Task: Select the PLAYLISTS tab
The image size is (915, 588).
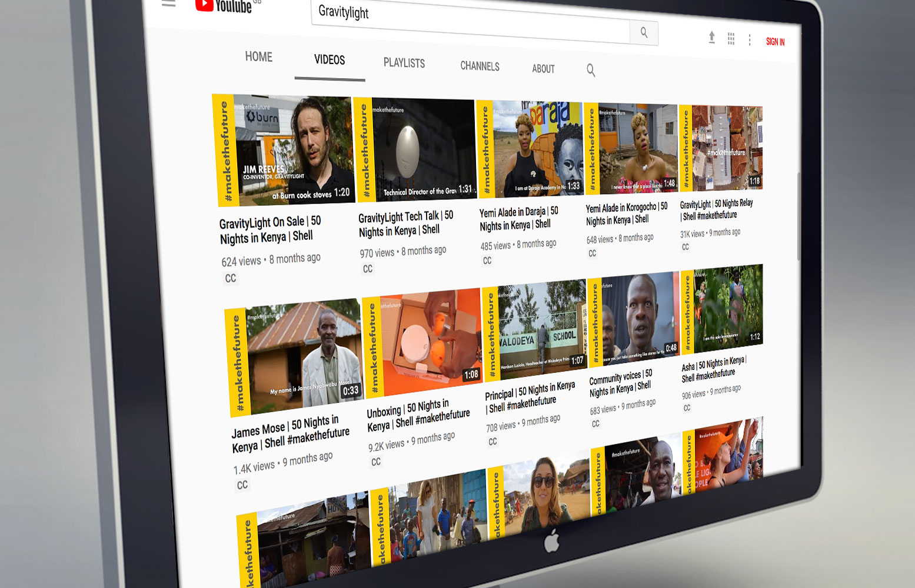Action: tap(404, 63)
